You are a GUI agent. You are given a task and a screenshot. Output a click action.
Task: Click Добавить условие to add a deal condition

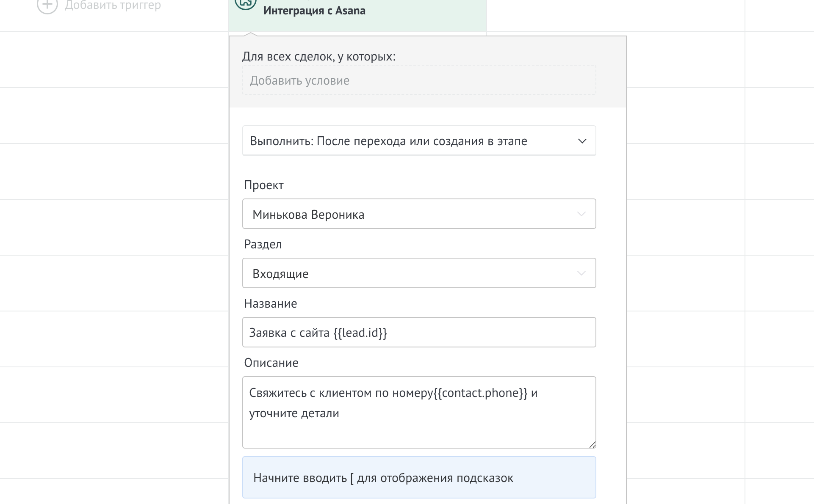pos(419,80)
